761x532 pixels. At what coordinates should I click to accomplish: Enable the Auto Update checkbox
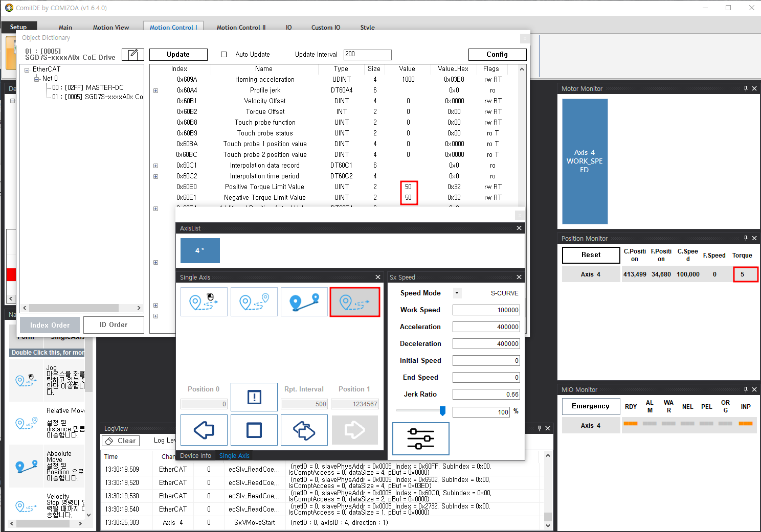click(223, 55)
